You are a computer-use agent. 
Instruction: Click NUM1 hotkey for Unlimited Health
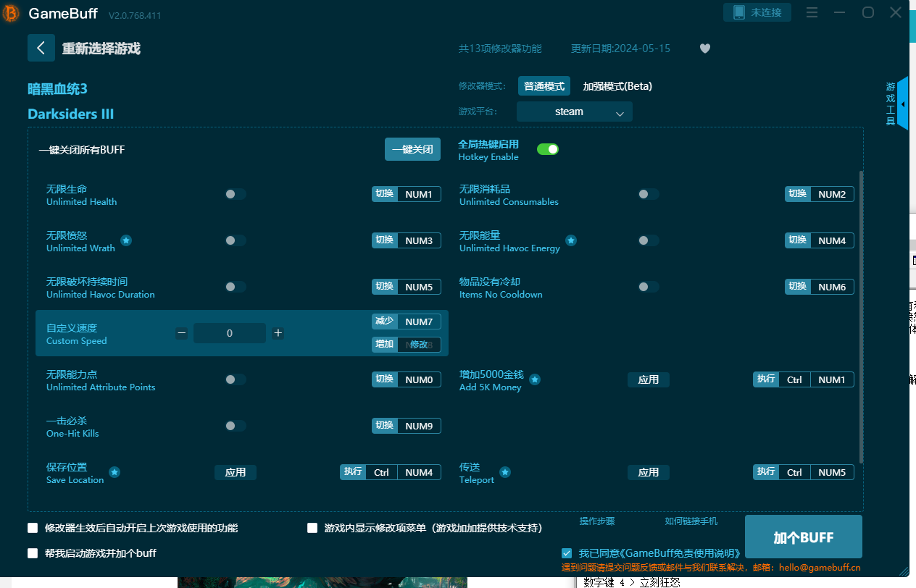[x=419, y=194]
